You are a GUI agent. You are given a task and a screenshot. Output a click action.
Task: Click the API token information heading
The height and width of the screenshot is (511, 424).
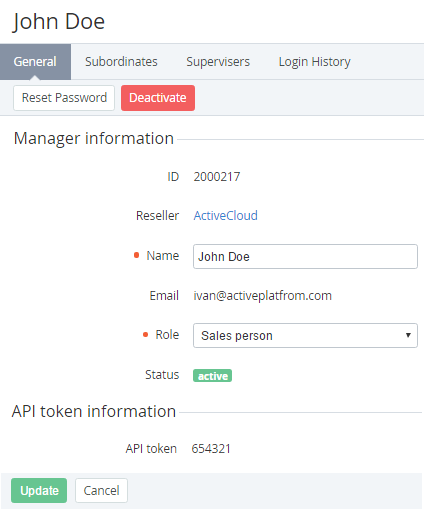[94, 411]
